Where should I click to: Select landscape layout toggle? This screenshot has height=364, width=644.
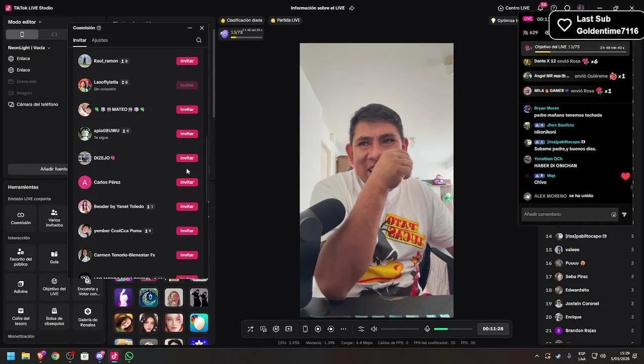tap(54, 34)
